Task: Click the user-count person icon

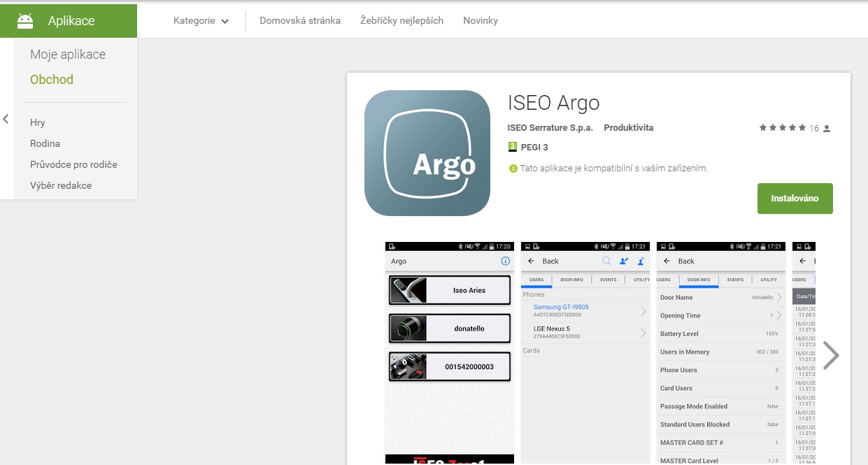Action: pos(827,129)
